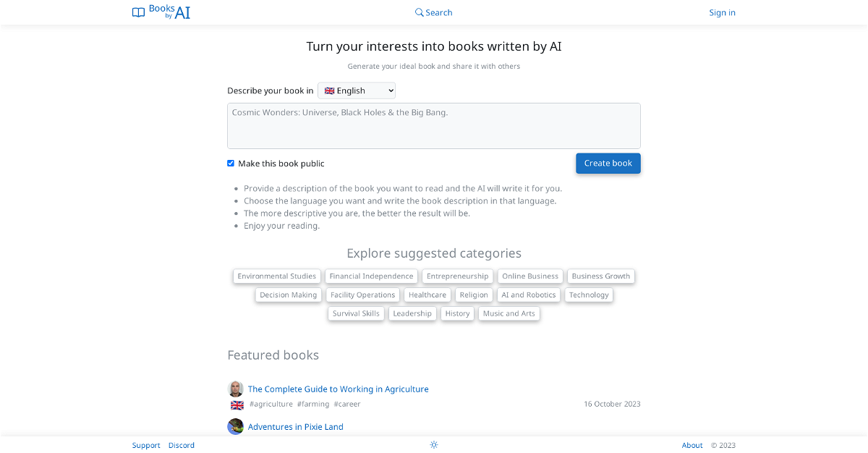This screenshot has width=868, height=453.
Task: Open the Sign in page
Action: point(722,12)
